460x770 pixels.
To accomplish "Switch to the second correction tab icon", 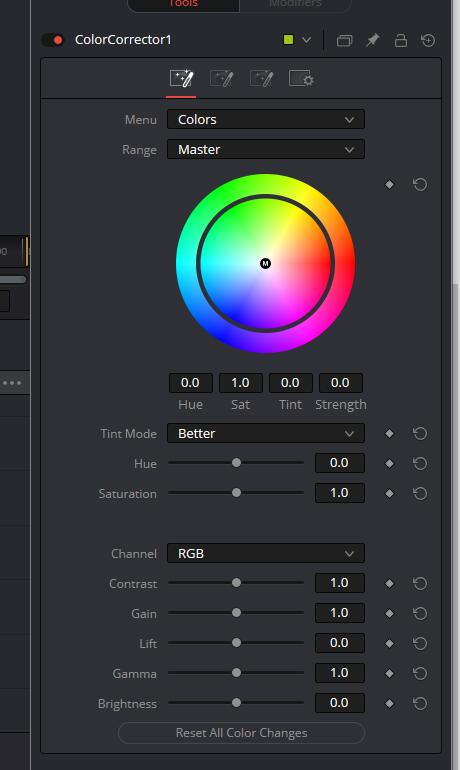I will click(x=221, y=79).
